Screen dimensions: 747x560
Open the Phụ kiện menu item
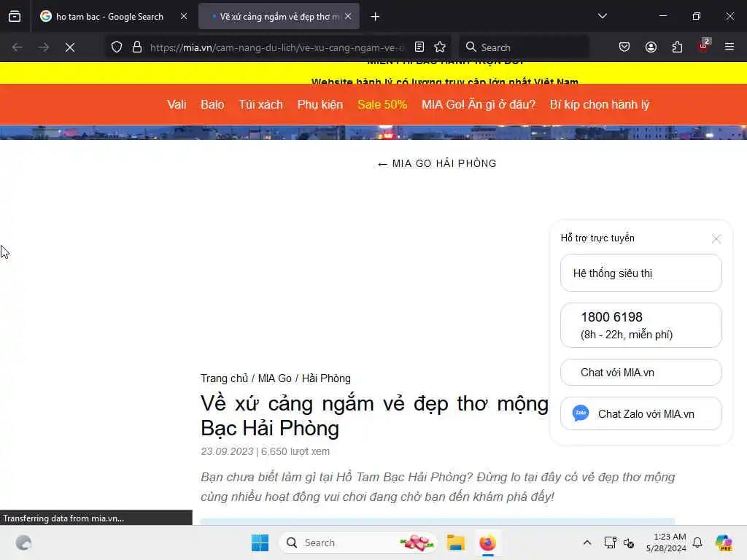click(320, 105)
